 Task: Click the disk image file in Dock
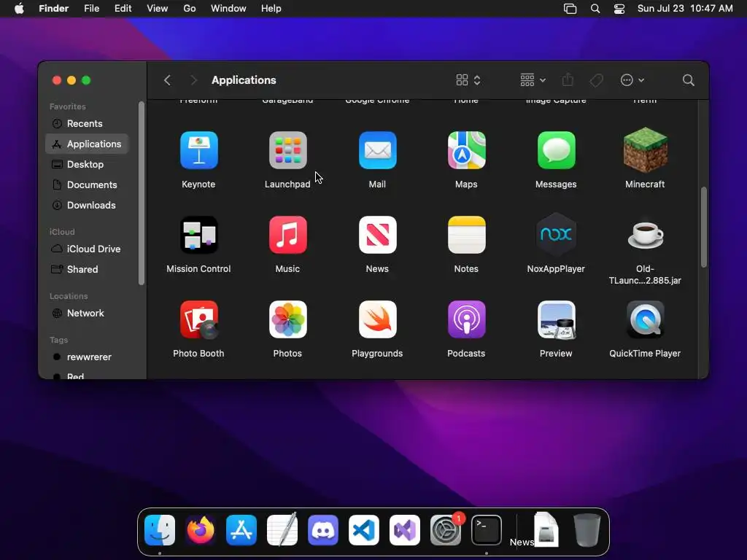[x=546, y=529]
